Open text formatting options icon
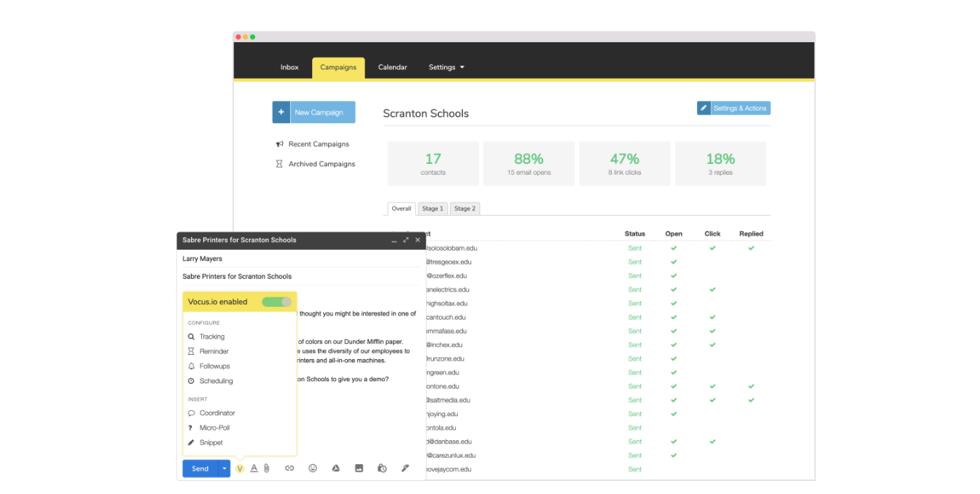The width and height of the screenshot is (980, 494). [254, 468]
